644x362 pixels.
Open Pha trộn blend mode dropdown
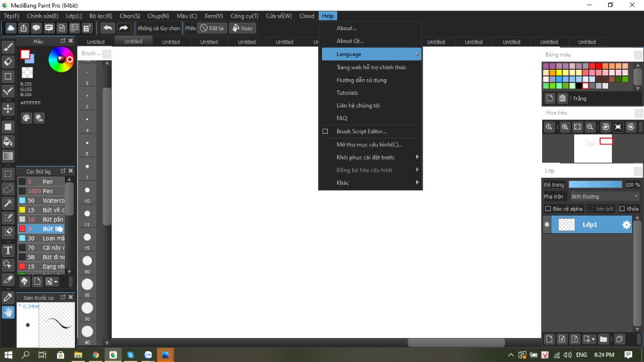click(x=604, y=197)
